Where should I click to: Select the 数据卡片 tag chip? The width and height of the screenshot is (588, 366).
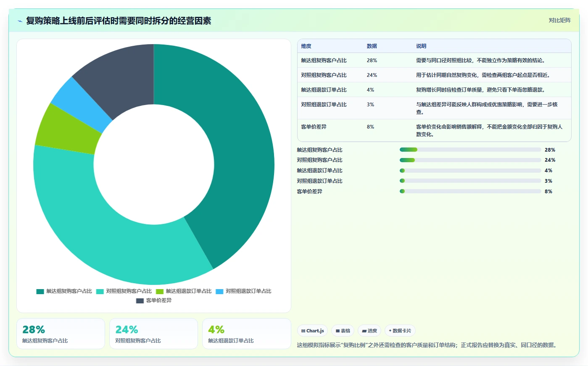pyautogui.click(x=400, y=331)
